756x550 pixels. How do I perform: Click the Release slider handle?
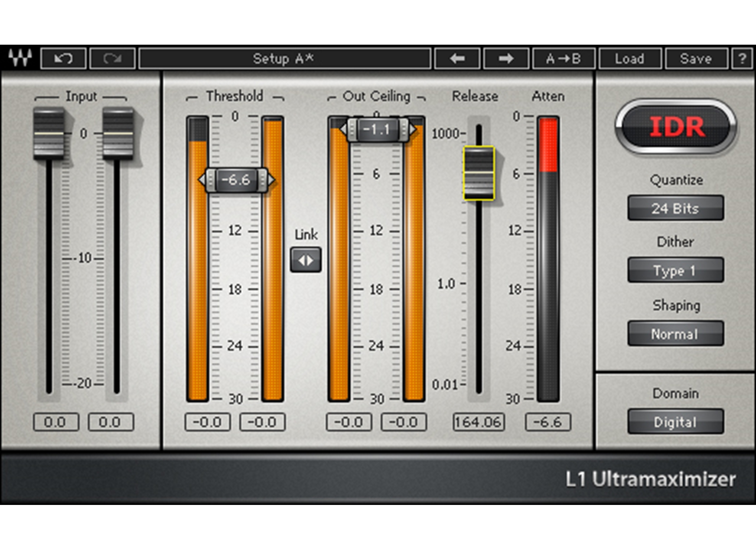pyautogui.click(x=479, y=173)
